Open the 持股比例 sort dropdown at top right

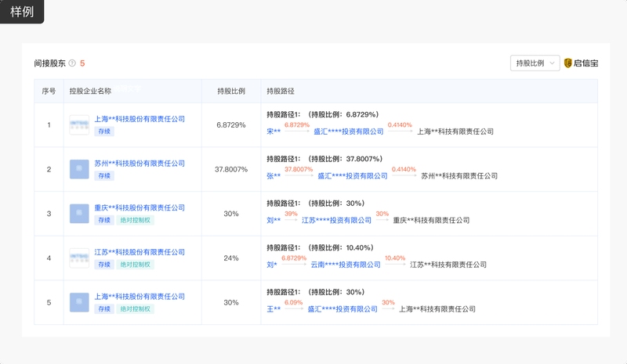pos(535,63)
